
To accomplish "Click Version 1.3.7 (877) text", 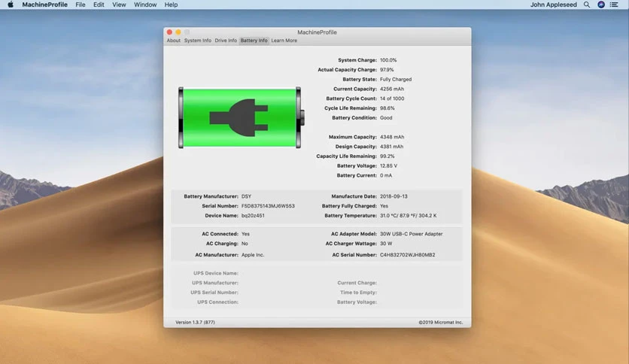I will [x=195, y=323].
